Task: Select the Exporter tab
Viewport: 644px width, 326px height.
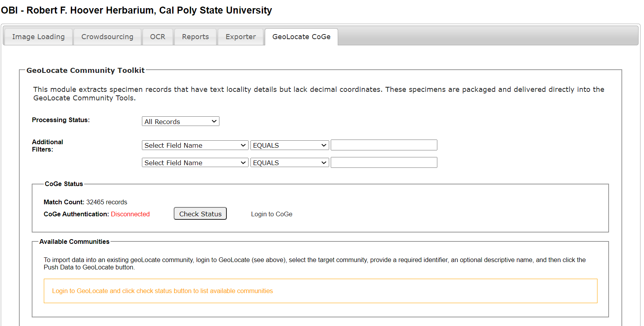Action: pyautogui.click(x=240, y=37)
